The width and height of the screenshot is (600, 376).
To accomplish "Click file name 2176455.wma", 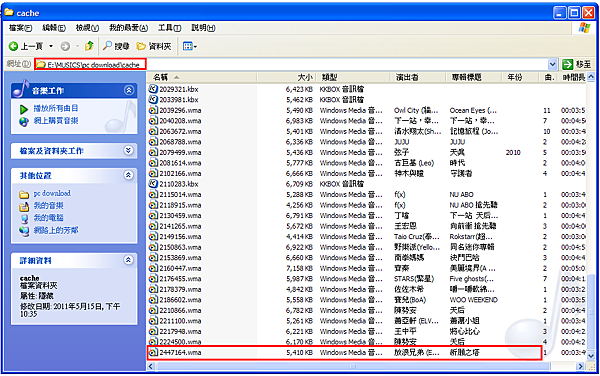I will [180, 278].
